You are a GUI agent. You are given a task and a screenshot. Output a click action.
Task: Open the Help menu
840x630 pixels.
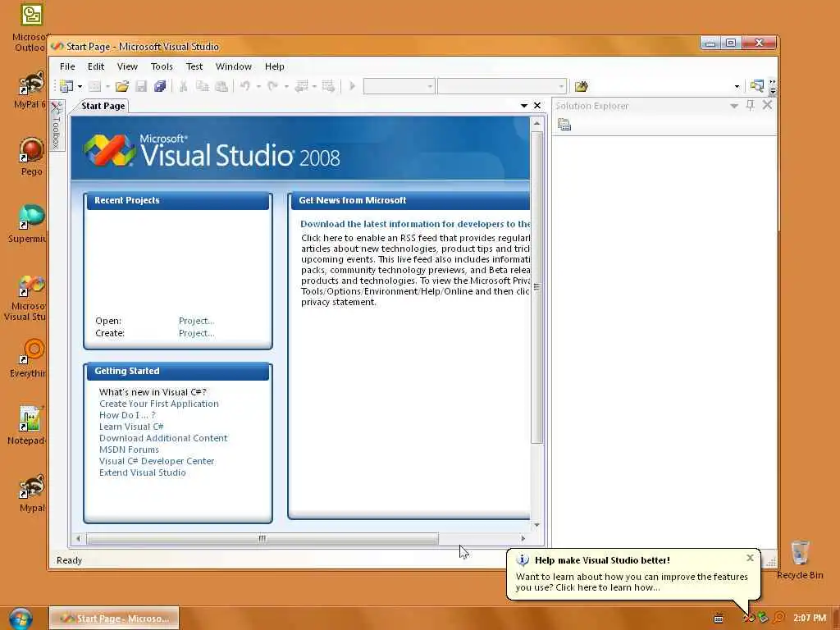pyautogui.click(x=274, y=66)
